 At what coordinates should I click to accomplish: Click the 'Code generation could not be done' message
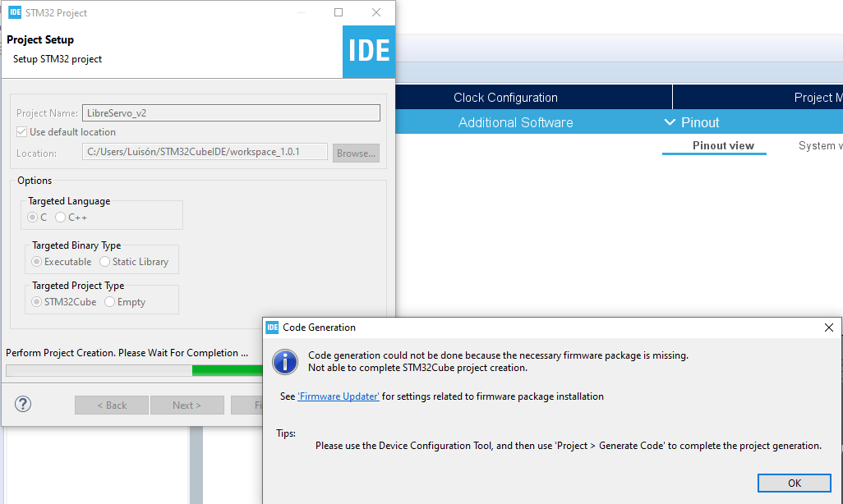pos(498,355)
